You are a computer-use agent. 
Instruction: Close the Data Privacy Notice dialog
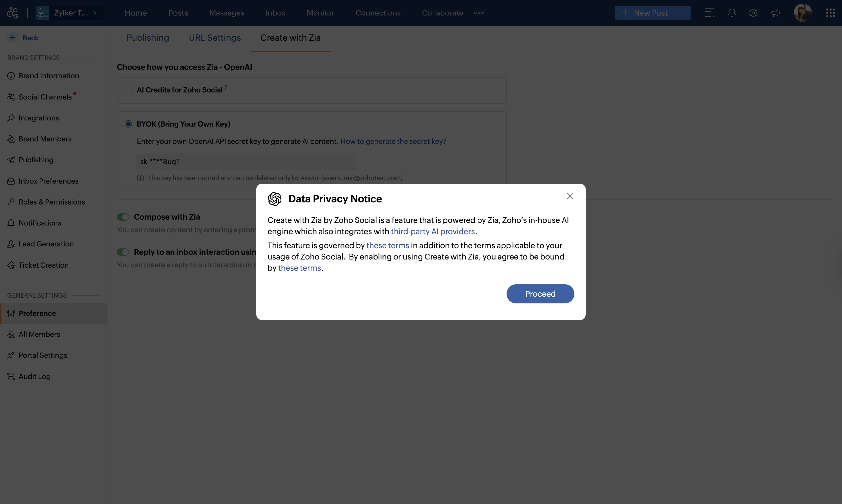tap(570, 196)
